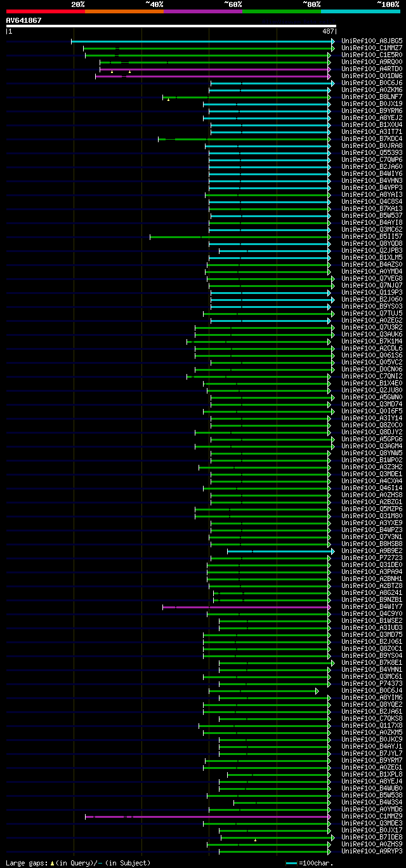Viewport: 406px width, 868px height.
Task: Open hit UniRef100_A9RQ00
Action: pos(372,62)
